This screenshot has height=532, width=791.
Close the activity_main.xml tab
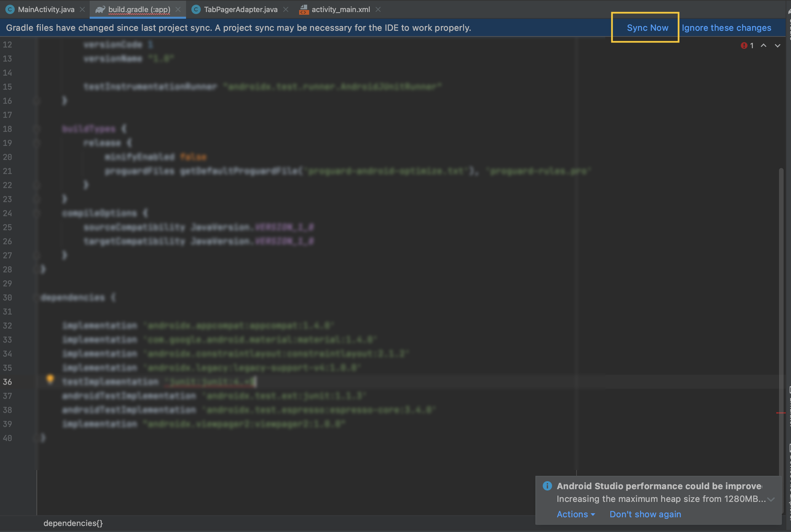(x=378, y=9)
